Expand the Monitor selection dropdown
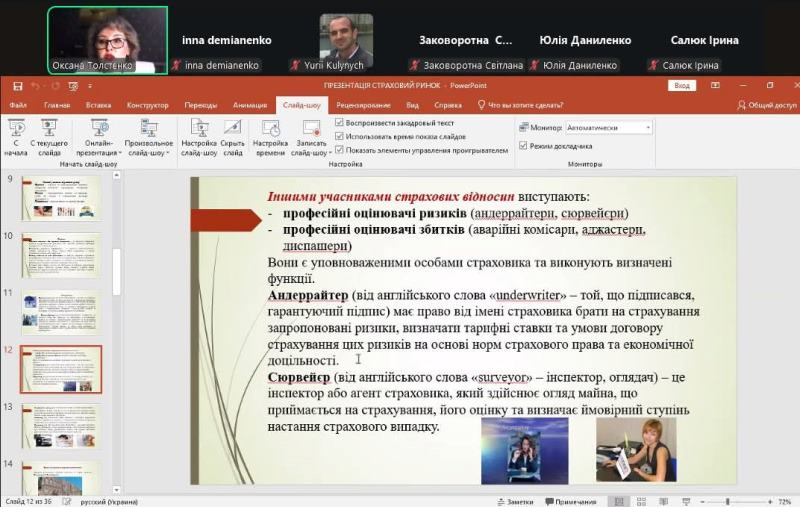This screenshot has height=507, width=800. point(609,128)
